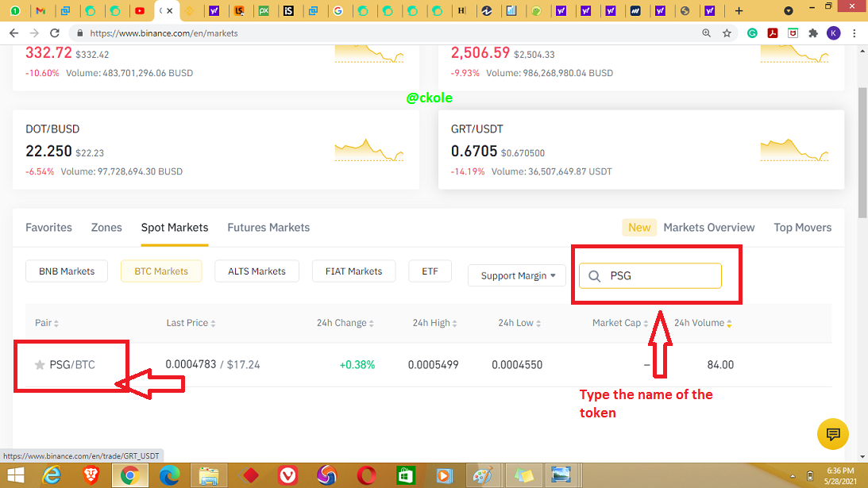Launch Internet Explorer from the taskbar
This screenshot has width=868, height=488.
point(52,475)
